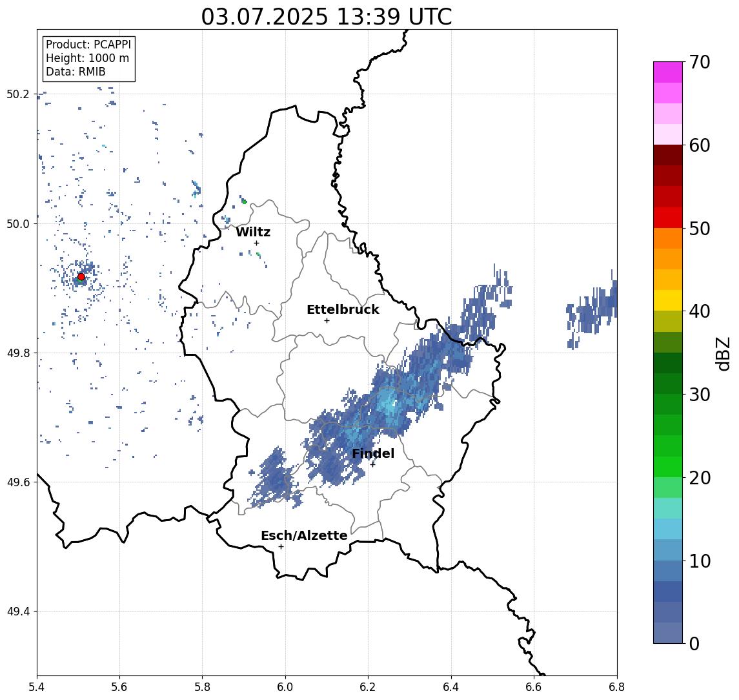
Task: Click the latitude label 49.4
Action: pos(18,612)
